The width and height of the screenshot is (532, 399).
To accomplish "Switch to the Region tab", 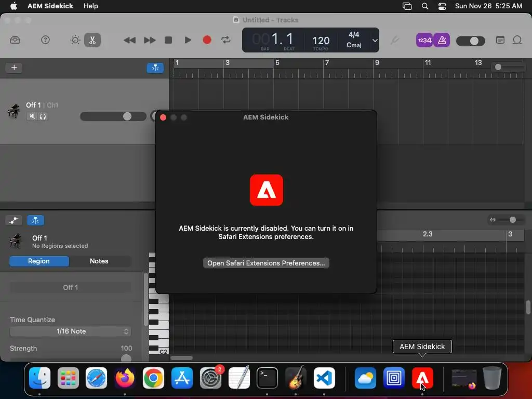I will coord(39,261).
